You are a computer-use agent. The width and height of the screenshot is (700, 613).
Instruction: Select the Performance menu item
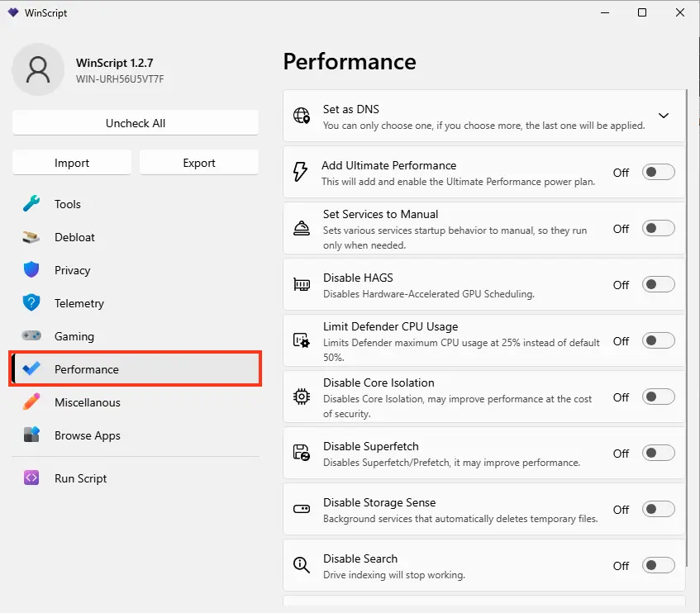click(x=136, y=369)
